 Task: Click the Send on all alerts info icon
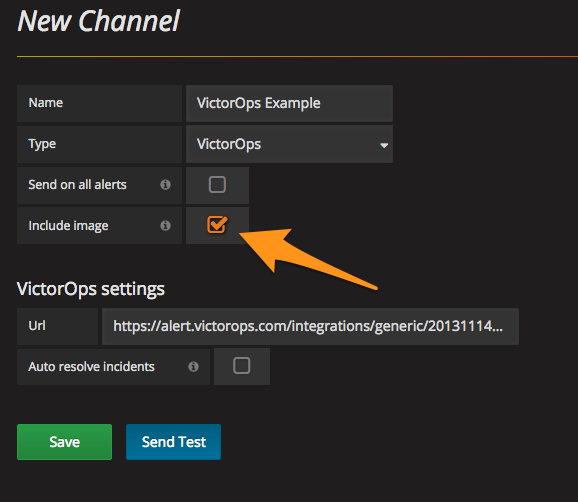coord(166,184)
